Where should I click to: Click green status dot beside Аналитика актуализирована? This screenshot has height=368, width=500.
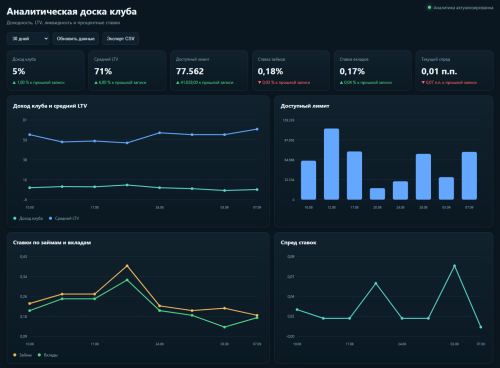[x=429, y=7]
